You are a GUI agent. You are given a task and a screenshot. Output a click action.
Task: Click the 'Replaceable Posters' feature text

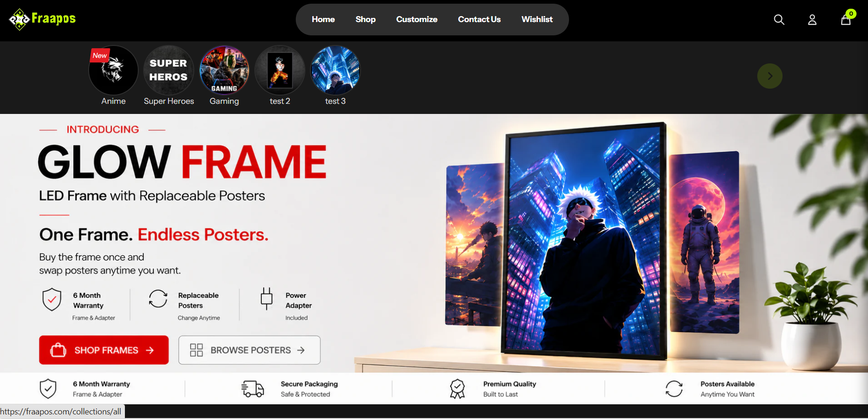[x=198, y=300]
